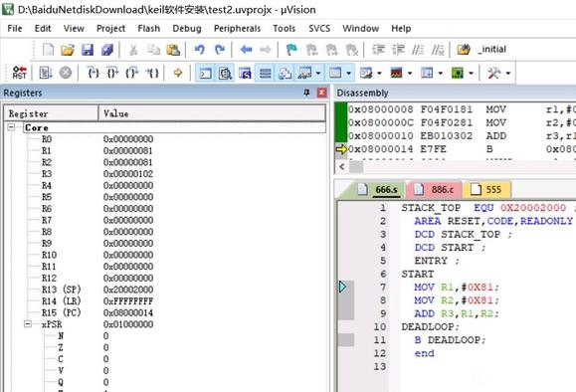Image resolution: width=576 pixels, height=392 pixels.
Task: Create a new file from toolbar
Action: 48,50
